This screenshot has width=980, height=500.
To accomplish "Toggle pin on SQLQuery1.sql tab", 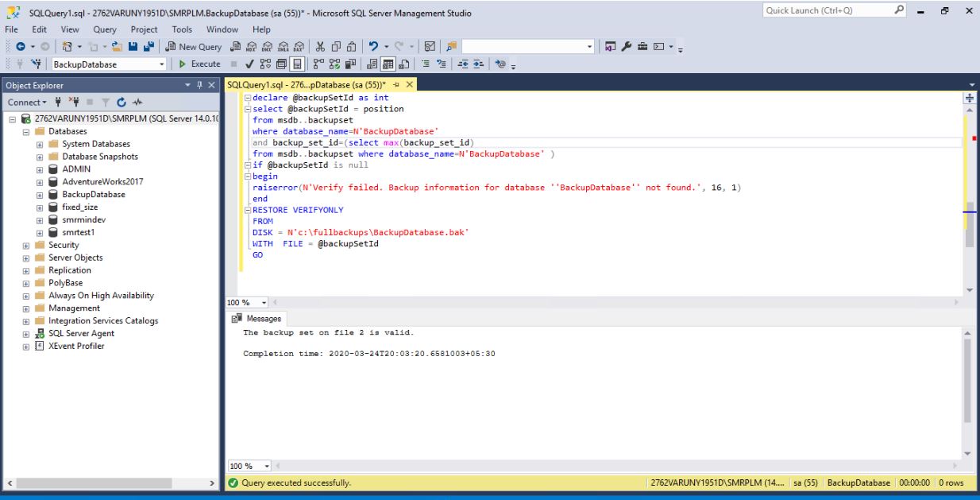I will pyautogui.click(x=396, y=84).
